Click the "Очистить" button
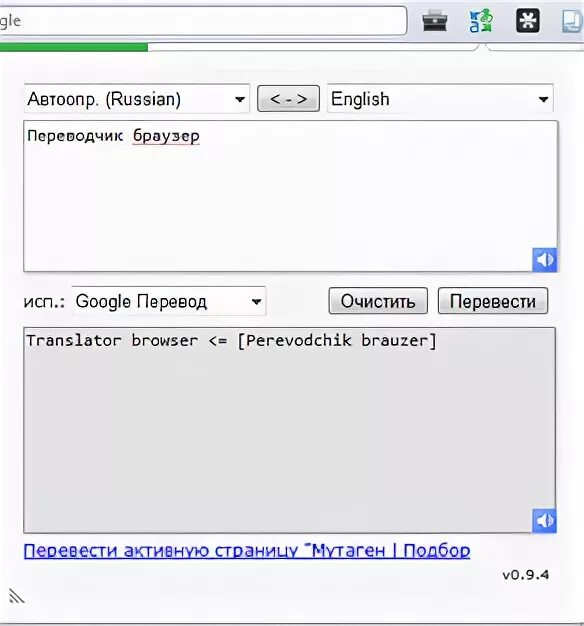584x626 pixels. point(378,301)
